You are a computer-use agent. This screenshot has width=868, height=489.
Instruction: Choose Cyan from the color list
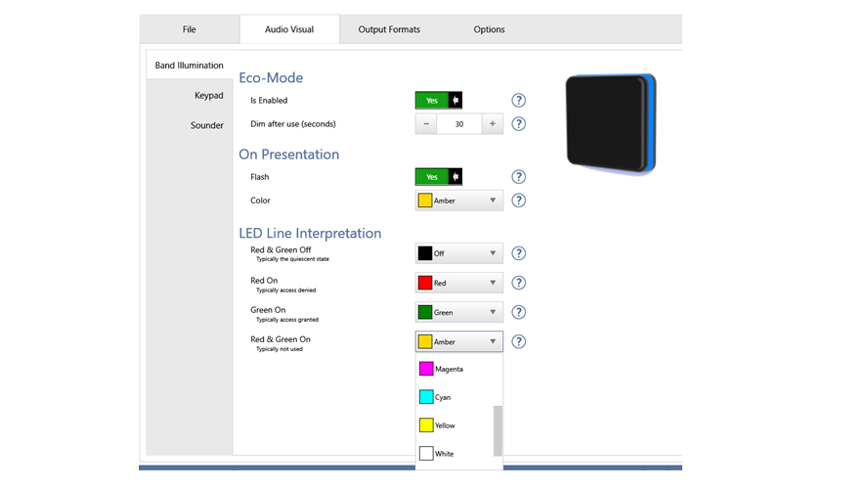point(455,397)
